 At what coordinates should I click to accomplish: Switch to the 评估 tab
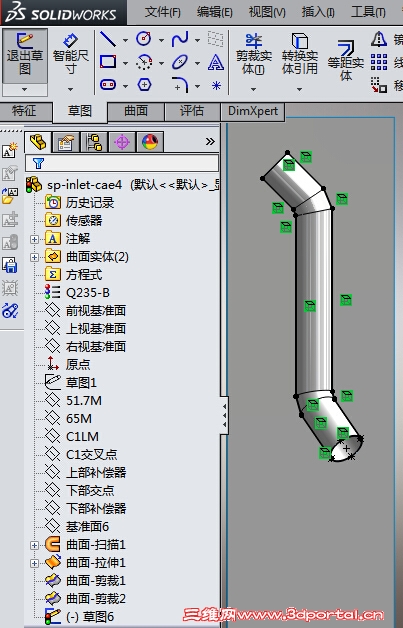[192, 111]
